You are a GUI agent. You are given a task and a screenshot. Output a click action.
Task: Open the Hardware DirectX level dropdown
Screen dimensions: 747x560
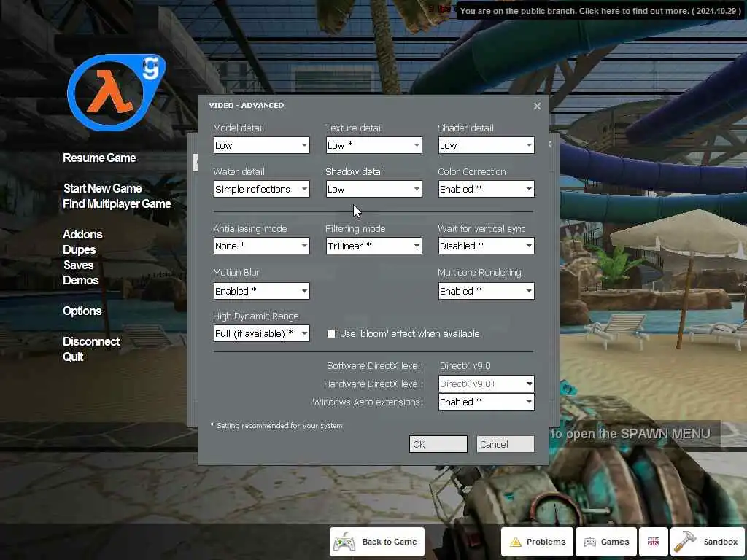pyautogui.click(x=487, y=384)
